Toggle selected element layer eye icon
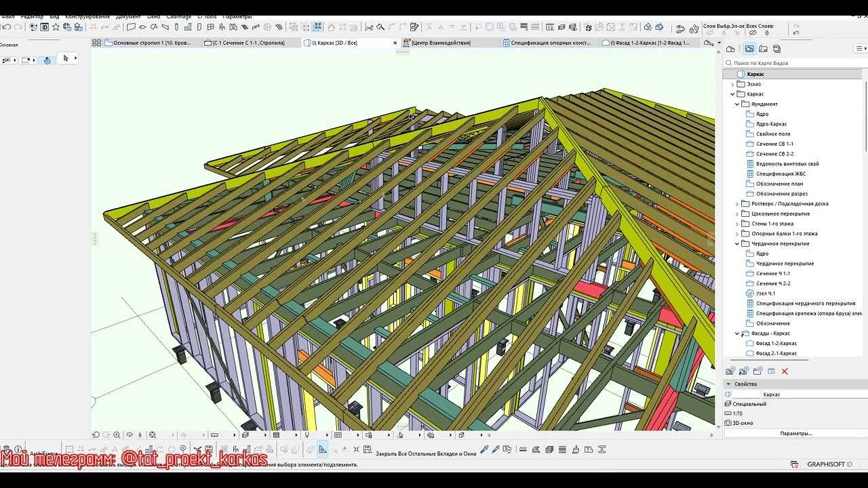 point(710,33)
